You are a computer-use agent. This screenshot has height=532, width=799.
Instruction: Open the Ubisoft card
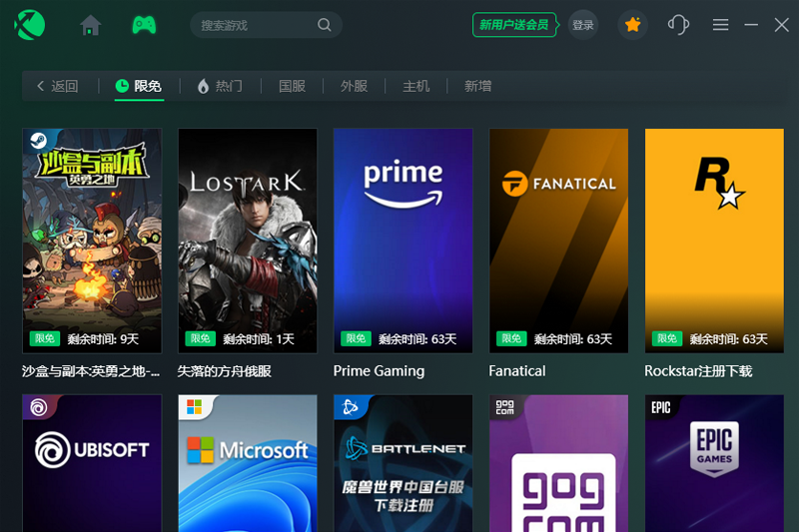[x=92, y=463]
